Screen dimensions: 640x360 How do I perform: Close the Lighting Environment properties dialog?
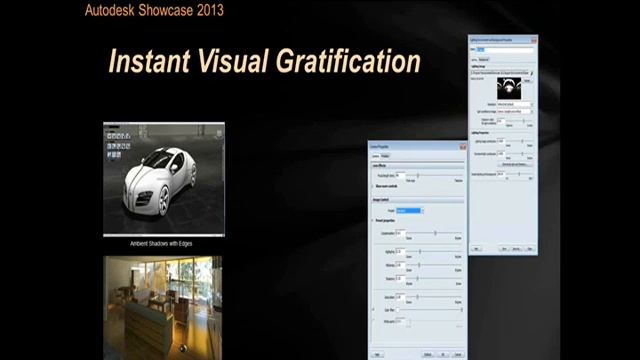[533, 40]
